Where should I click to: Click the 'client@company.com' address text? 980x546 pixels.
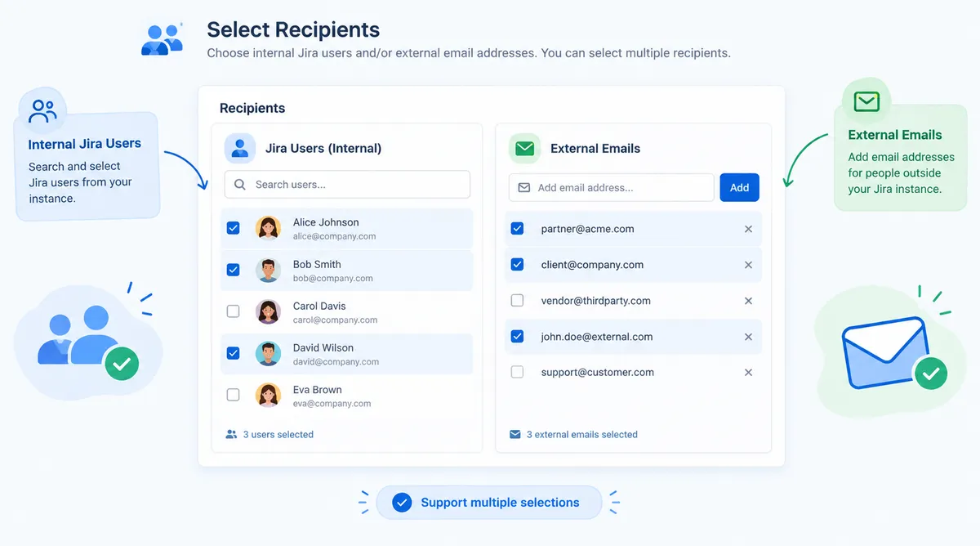(592, 265)
